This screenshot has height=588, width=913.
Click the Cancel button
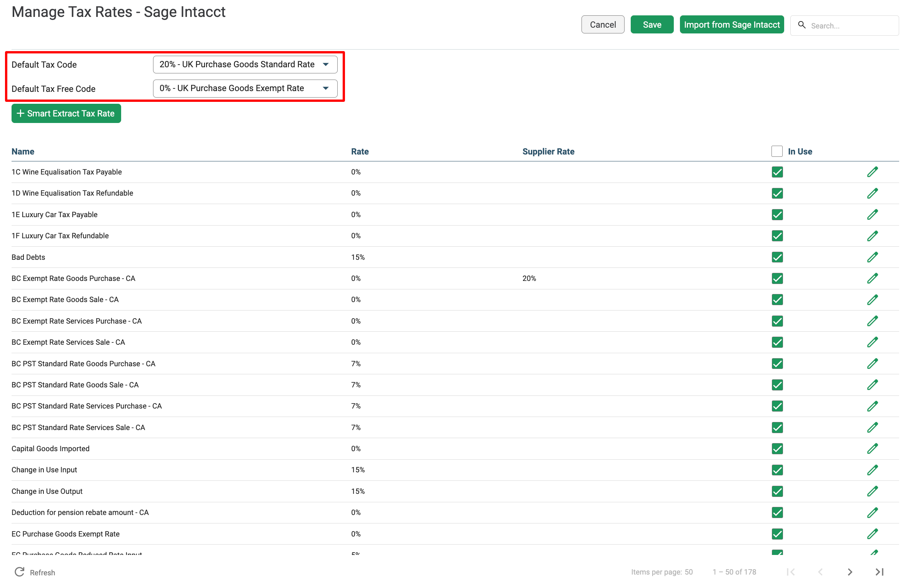(603, 25)
